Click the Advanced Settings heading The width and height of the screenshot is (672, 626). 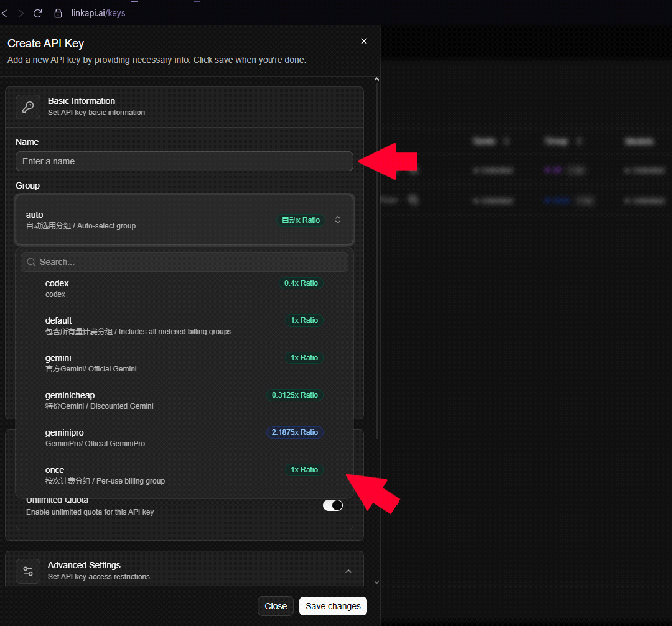tap(84, 565)
